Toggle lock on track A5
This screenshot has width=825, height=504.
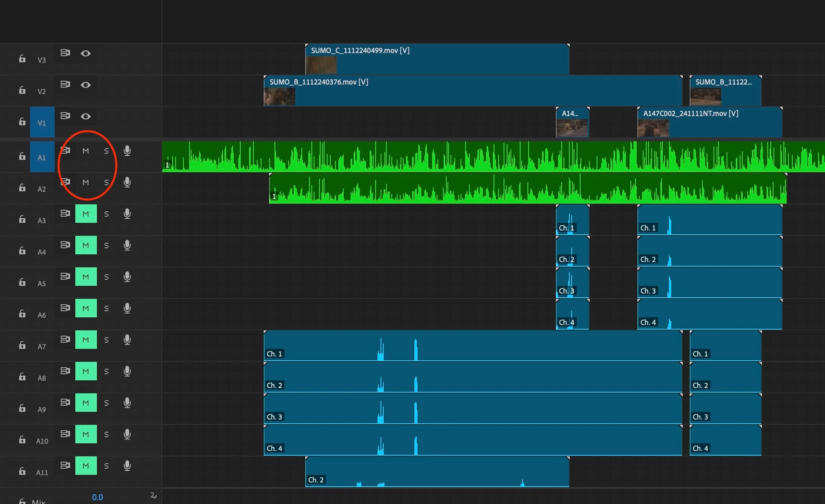pyautogui.click(x=22, y=282)
